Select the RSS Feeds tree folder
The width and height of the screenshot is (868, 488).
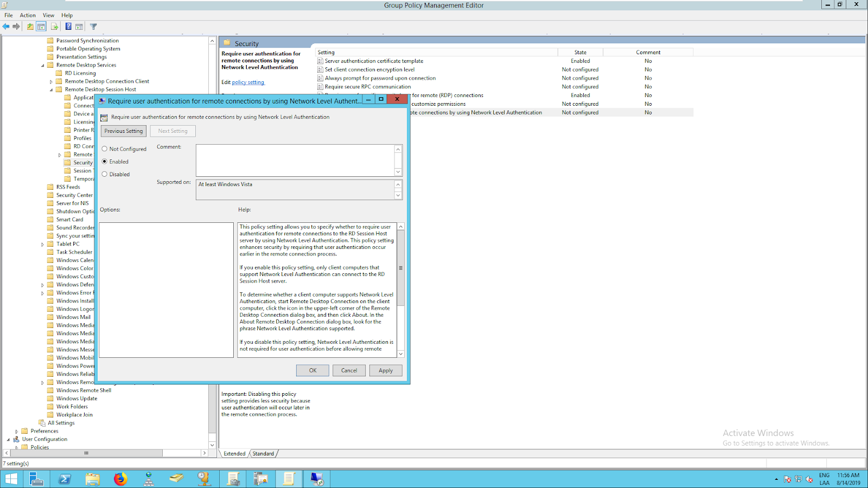pyautogui.click(x=68, y=187)
